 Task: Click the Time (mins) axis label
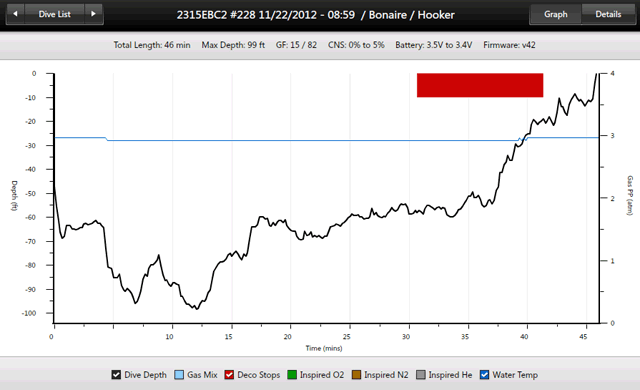[324, 348]
